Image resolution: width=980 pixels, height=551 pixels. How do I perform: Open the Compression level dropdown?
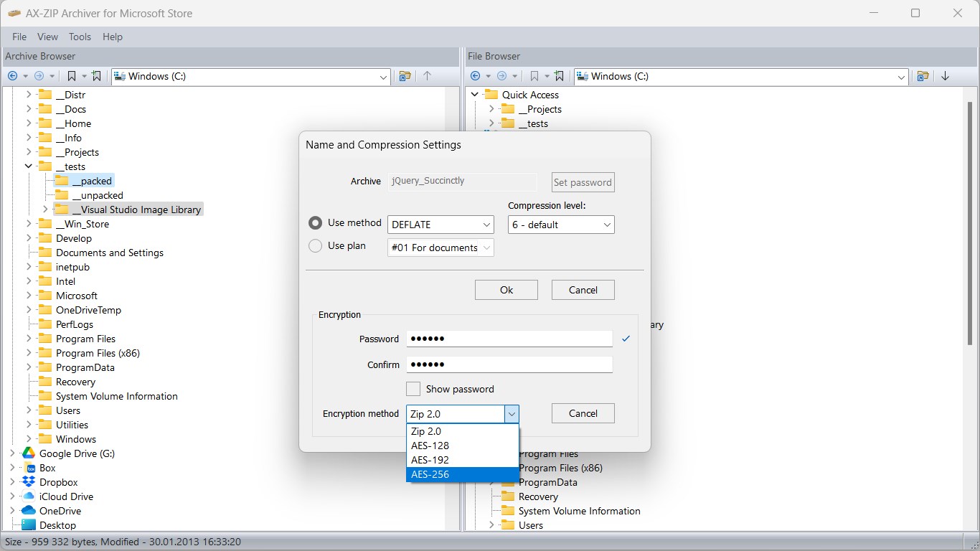coord(561,225)
